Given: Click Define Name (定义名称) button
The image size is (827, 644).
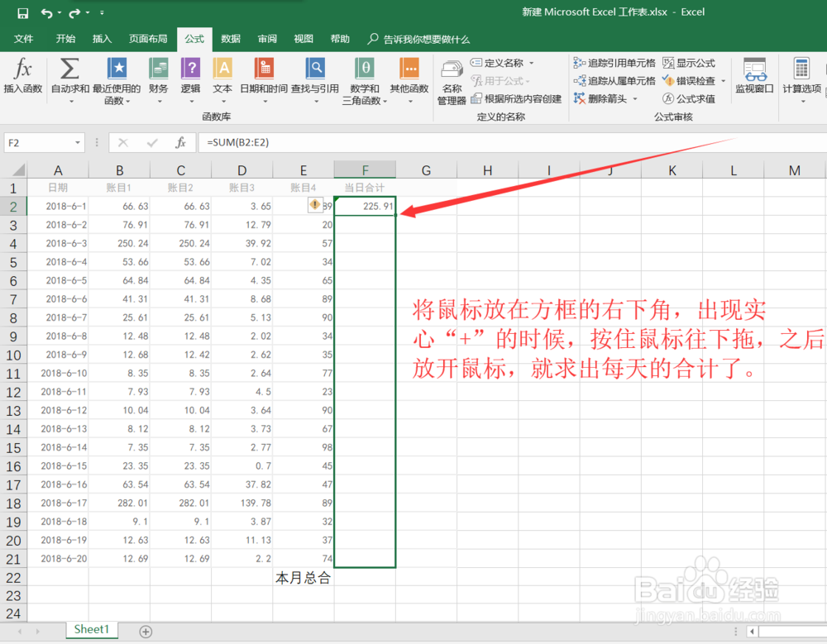Looking at the screenshot, I should coord(497,64).
